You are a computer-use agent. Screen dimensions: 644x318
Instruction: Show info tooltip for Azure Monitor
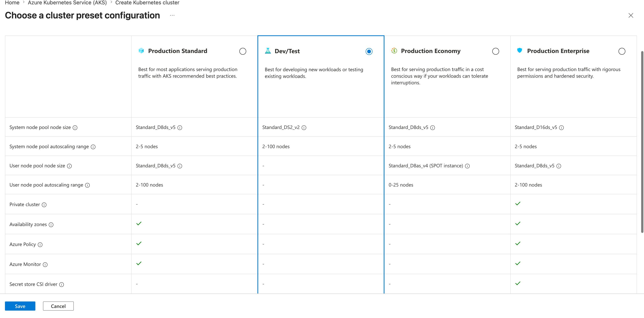(45, 265)
